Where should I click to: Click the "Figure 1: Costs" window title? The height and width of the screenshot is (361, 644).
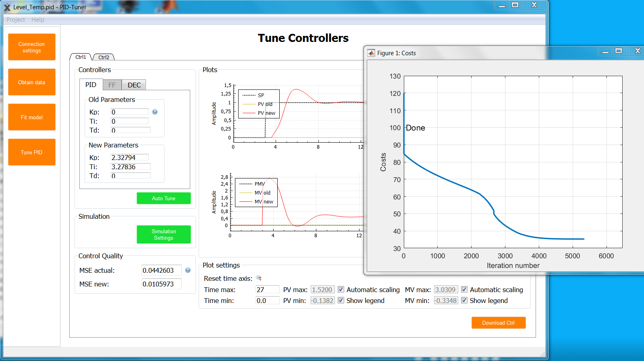pos(397,53)
